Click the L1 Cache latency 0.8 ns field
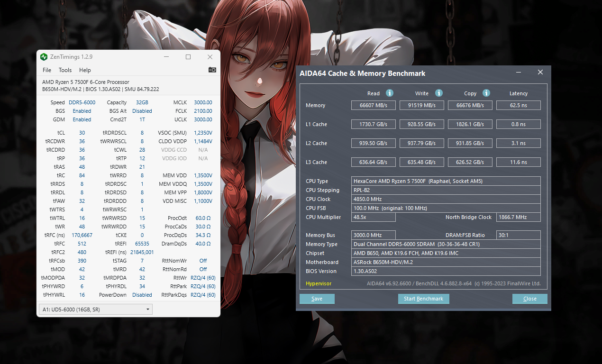Image resolution: width=602 pixels, height=364 pixels. [x=519, y=124]
